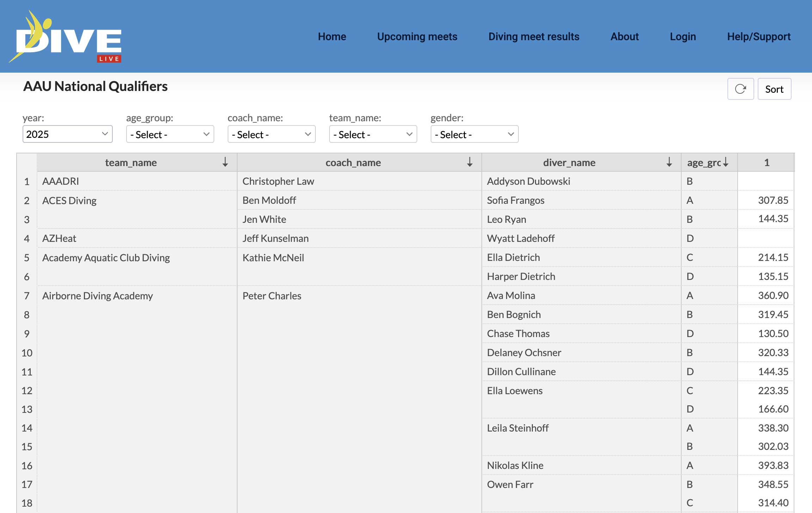This screenshot has height=513, width=812.
Task: Click column header labeled 1
Action: click(x=766, y=163)
